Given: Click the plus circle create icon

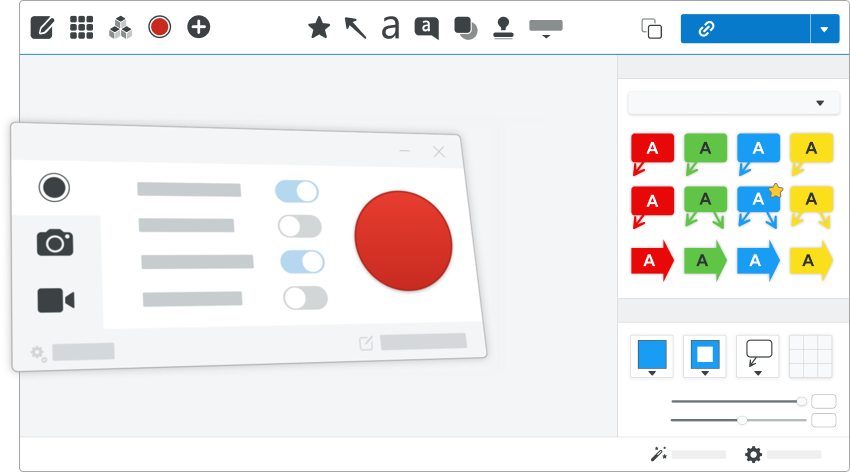Looking at the screenshot, I should 198,27.
